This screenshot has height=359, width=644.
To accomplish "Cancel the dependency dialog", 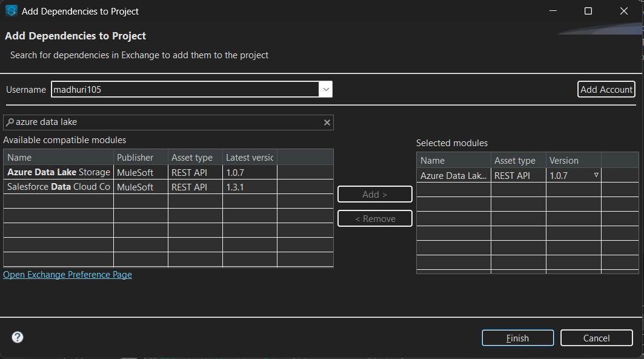I will 597,338.
